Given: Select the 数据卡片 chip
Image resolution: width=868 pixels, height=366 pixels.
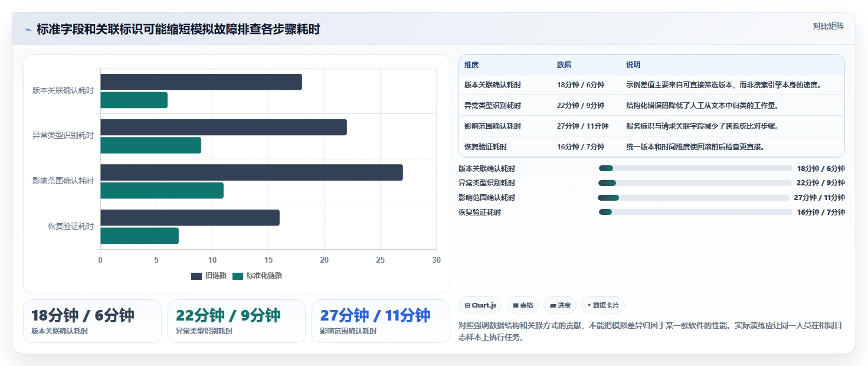Looking at the screenshot, I should click(603, 305).
